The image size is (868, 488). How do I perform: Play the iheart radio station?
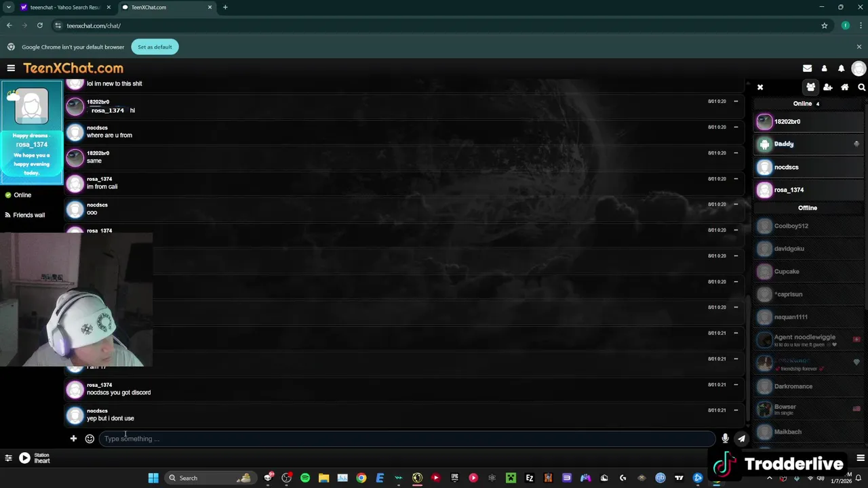(24, 458)
